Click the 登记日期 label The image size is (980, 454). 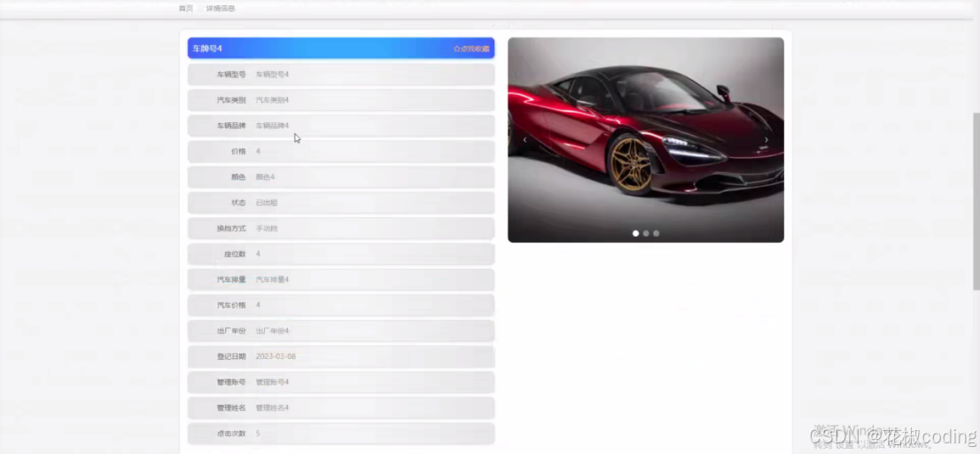(231, 356)
